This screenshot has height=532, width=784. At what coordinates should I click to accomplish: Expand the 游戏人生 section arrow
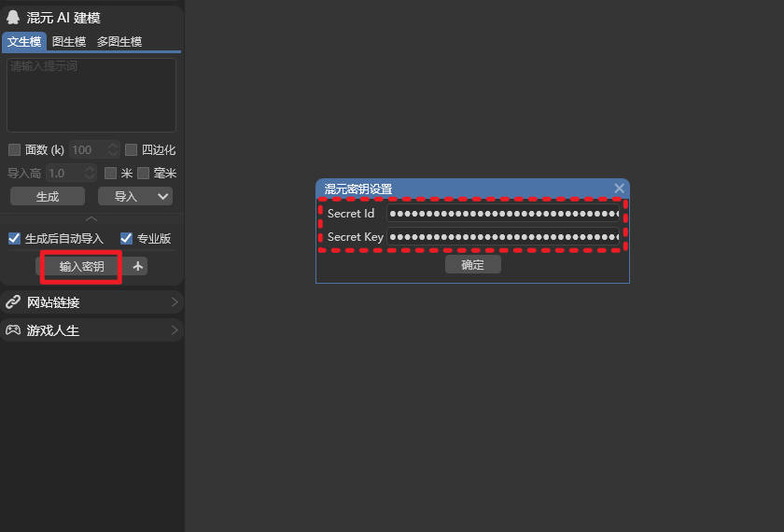point(175,330)
